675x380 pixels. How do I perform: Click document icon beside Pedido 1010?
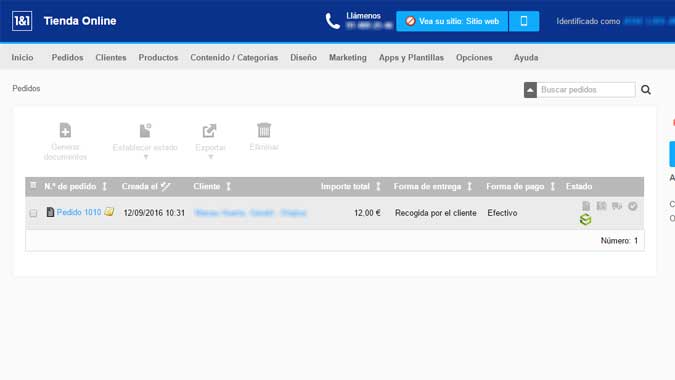pos(50,212)
